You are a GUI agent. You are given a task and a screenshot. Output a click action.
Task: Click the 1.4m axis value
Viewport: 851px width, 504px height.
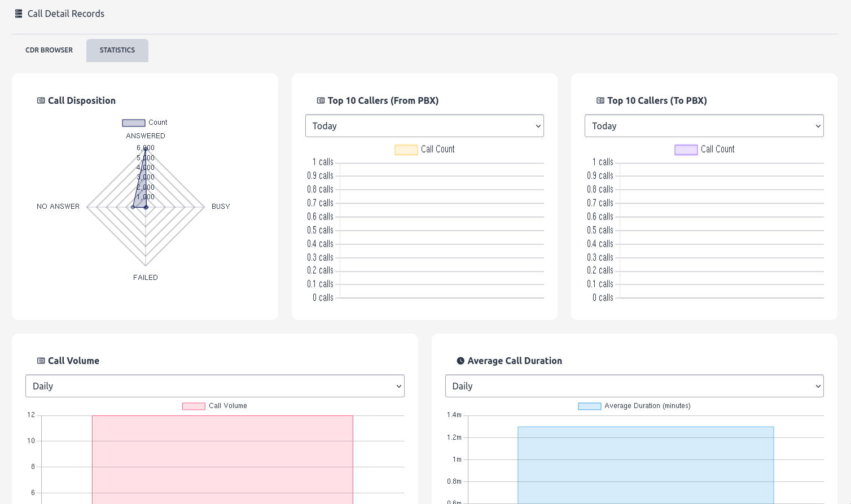pyautogui.click(x=454, y=415)
